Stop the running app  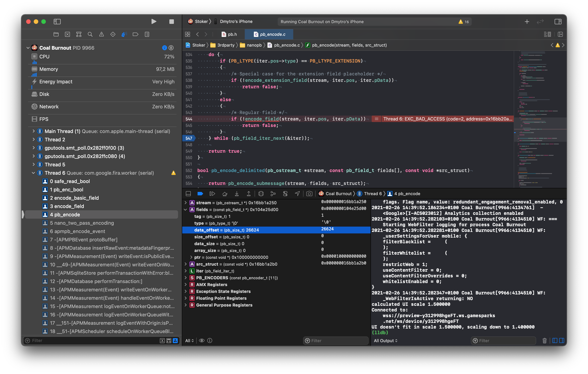point(172,21)
